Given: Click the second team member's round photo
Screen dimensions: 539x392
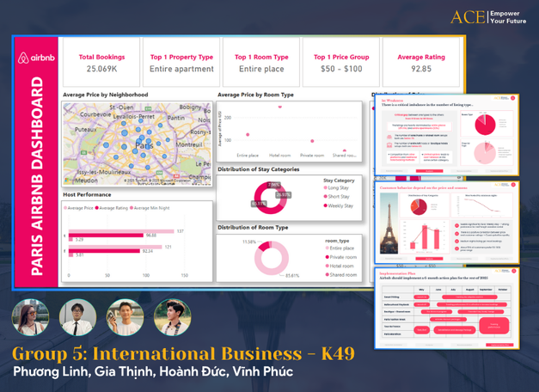Looking at the screenshot, I should coord(78,317).
